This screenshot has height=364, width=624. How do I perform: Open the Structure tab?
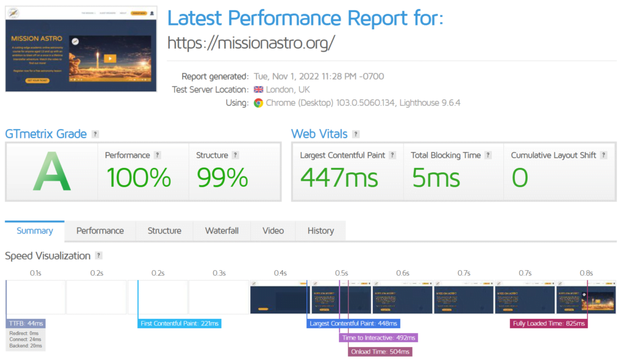pos(165,231)
